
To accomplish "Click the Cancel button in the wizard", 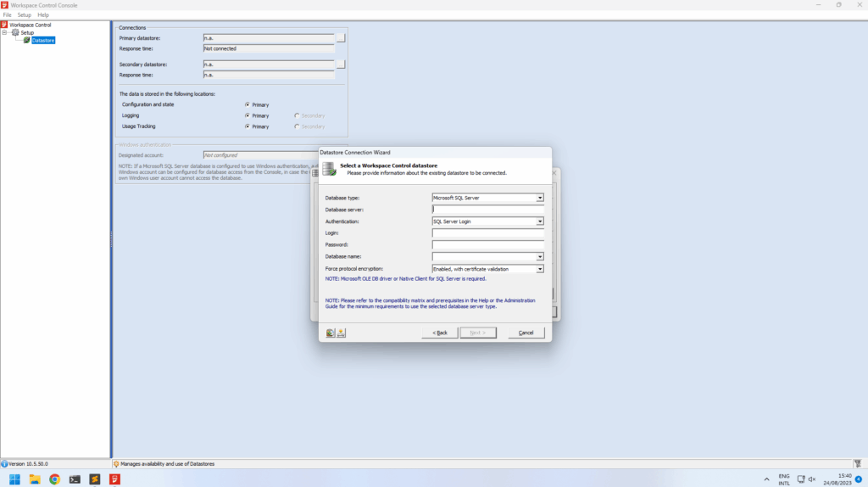I will [526, 333].
